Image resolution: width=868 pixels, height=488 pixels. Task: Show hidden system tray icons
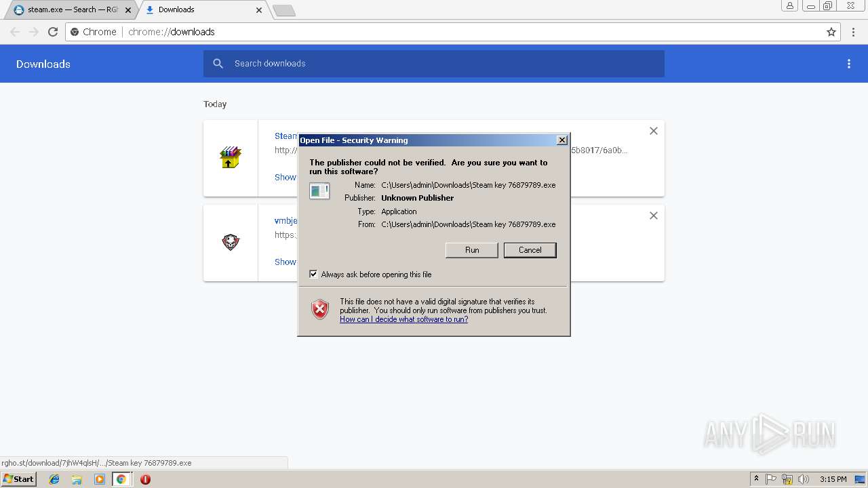coord(756,479)
